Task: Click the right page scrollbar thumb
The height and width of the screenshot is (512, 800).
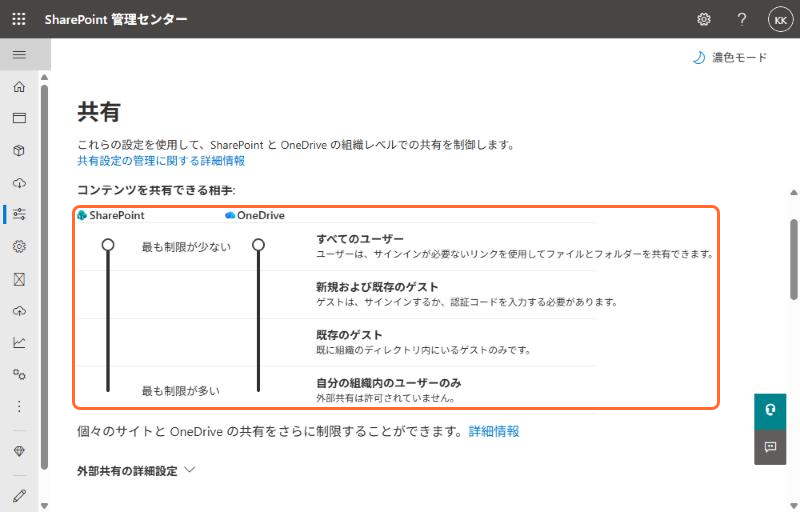Action: (794, 259)
